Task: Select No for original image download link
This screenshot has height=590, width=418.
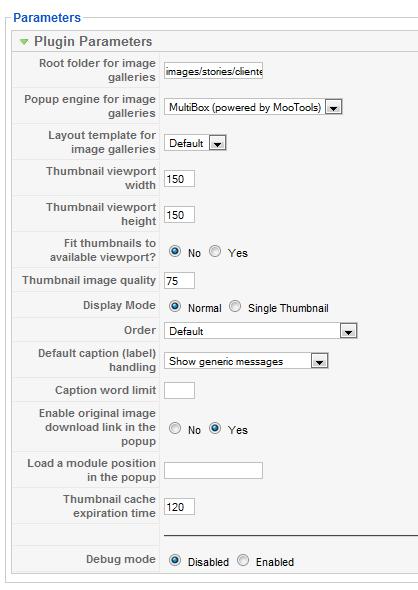Action: click(175, 428)
